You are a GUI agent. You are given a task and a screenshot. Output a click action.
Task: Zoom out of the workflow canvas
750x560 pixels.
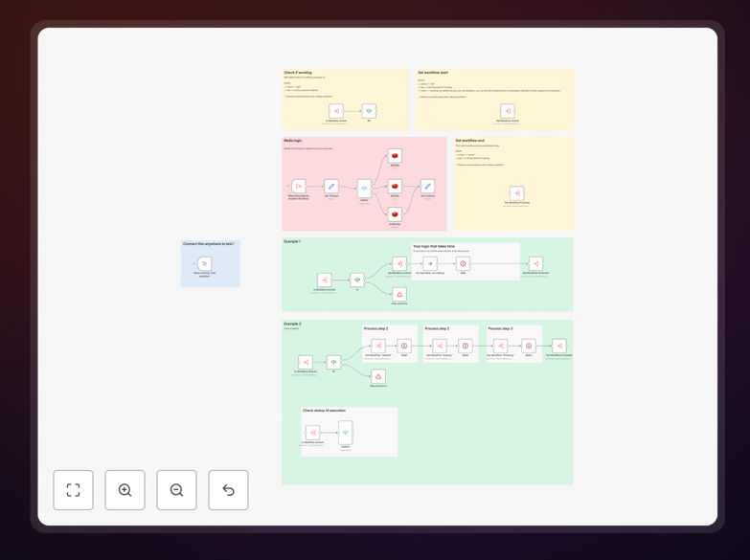coord(176,490)
